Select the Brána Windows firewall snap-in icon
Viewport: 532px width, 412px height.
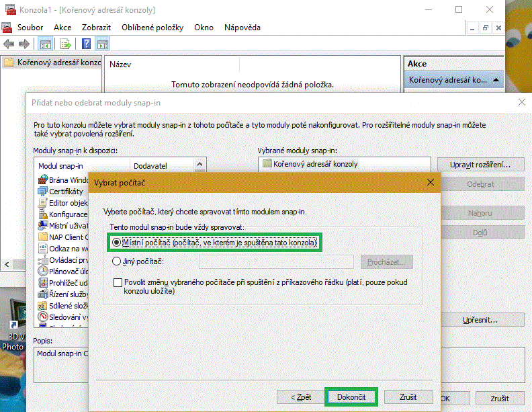pos(42,180)
